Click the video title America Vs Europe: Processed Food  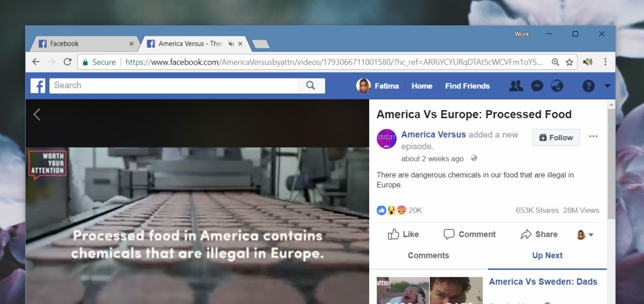(474, 114)
